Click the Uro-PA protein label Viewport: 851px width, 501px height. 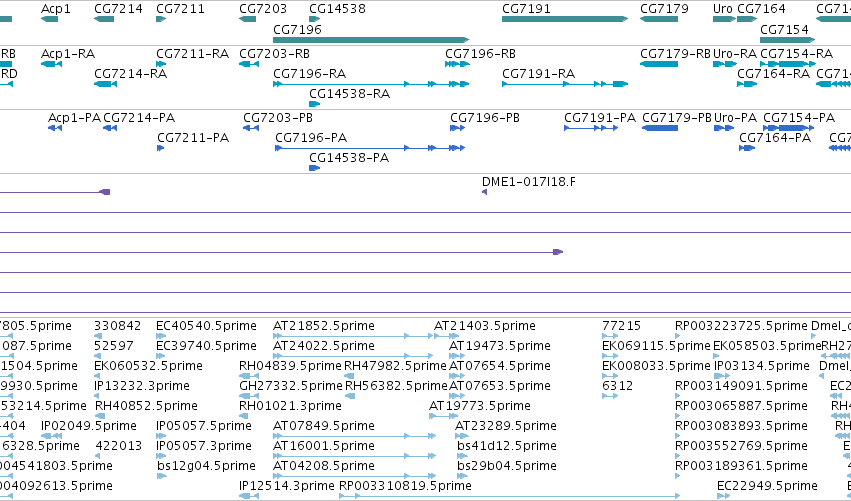click(735, 118)
